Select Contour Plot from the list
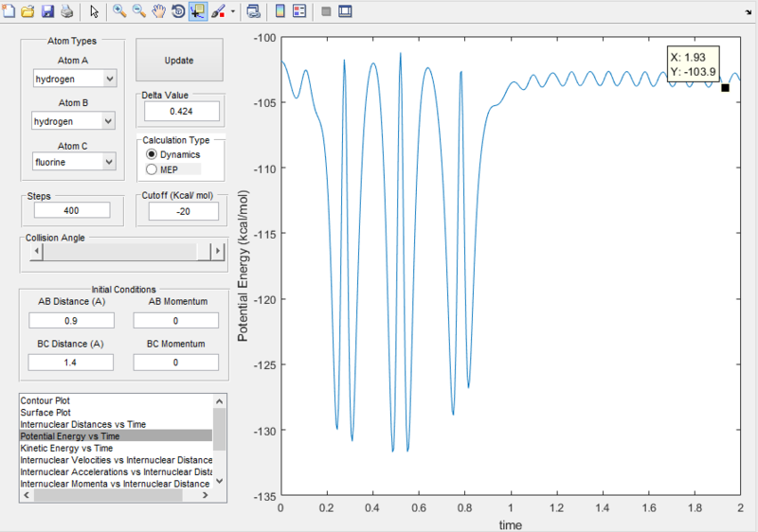 (x=45, y=400)
